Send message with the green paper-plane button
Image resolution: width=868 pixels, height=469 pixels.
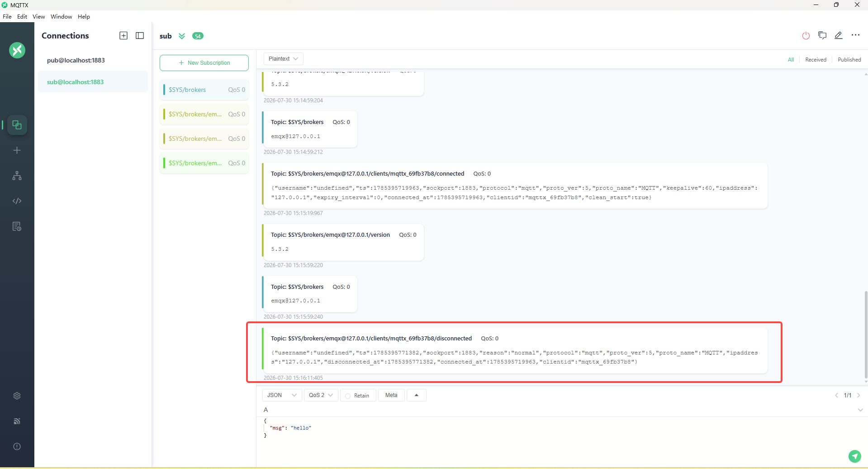[x=854, y=456]
